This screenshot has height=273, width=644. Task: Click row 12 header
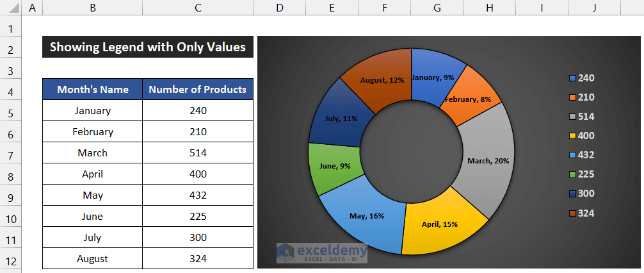pyautogui.click(x=11, y=260)
